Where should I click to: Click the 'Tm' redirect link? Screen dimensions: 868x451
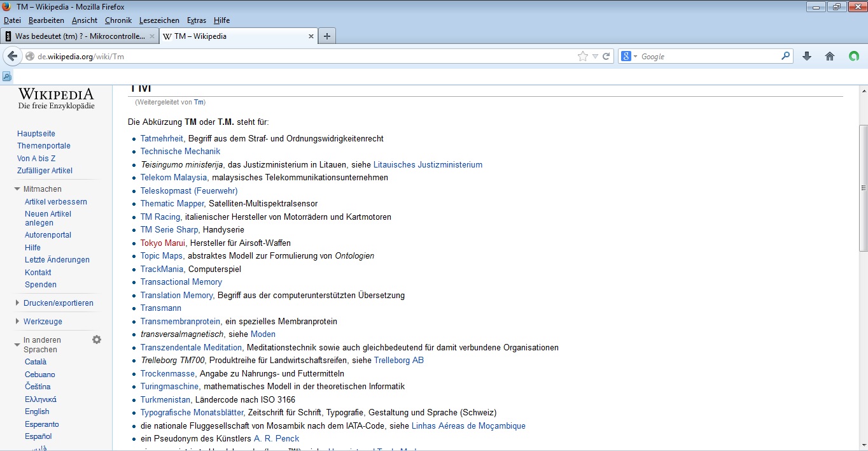pyautogui.click(x=199, y=102)
